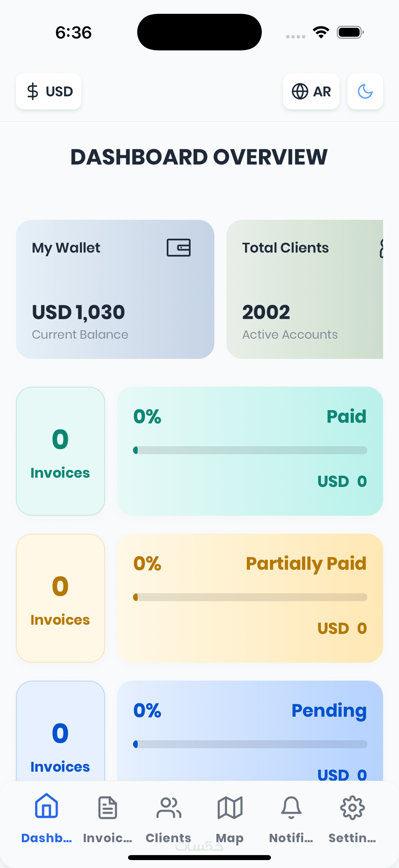Tap the wallet icon on My Wallet card
This screenshot has width=399, height=868.
click(178, 248)
